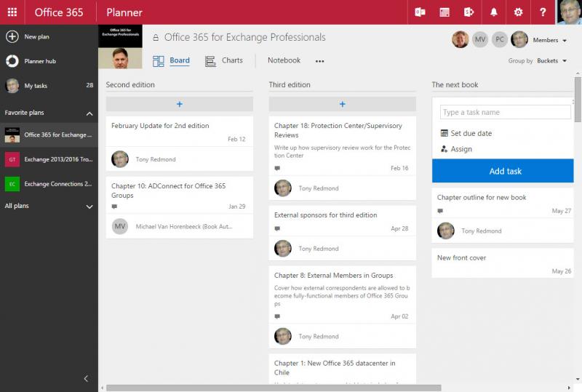
Task: Click Tony Redmond avatar on February Update
Action: (120, 159)
